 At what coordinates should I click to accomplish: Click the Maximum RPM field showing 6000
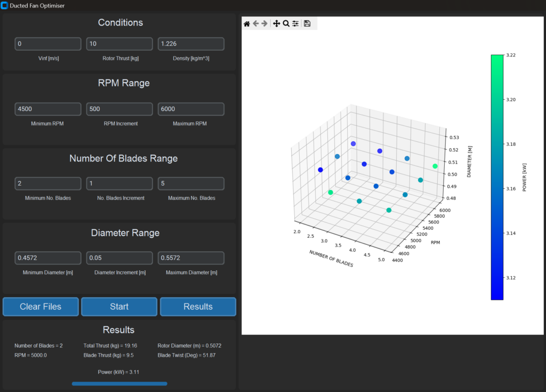pyautogui.click(x=191, y=109)
